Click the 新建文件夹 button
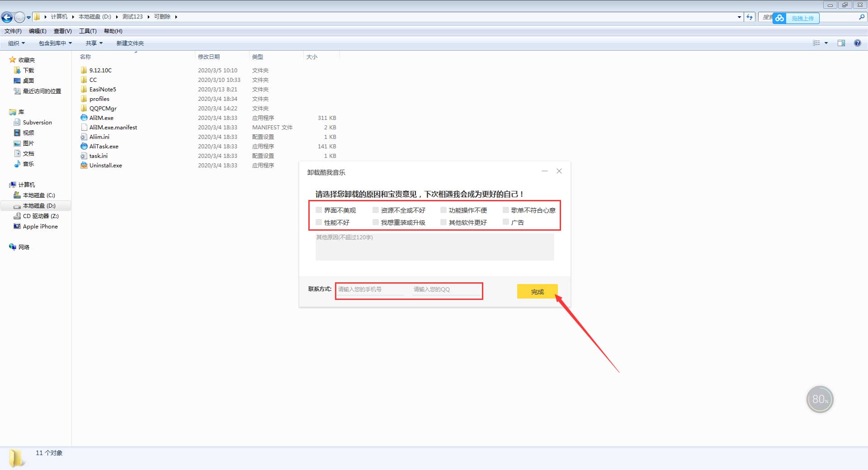 pyautogui.click(x=130, y=43)
